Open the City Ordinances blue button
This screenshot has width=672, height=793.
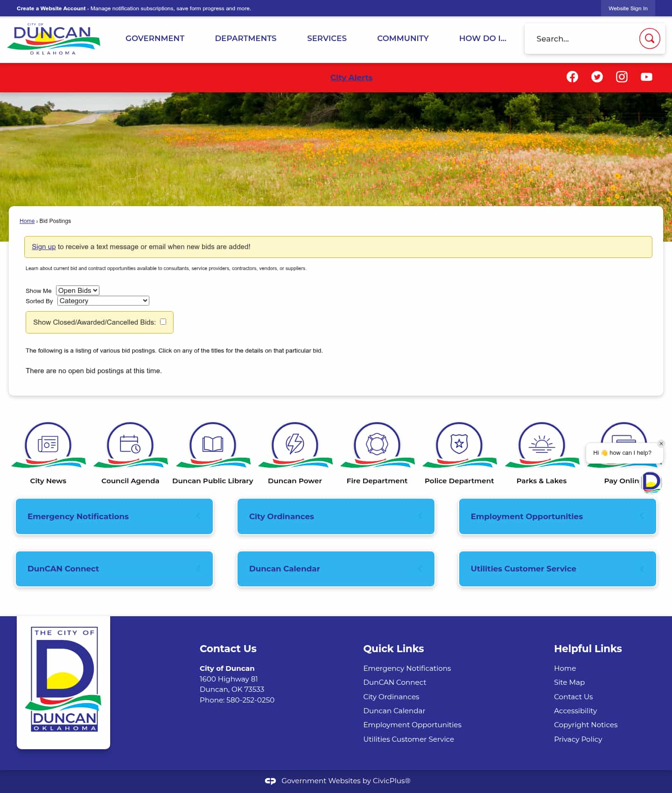coord(336,516)
